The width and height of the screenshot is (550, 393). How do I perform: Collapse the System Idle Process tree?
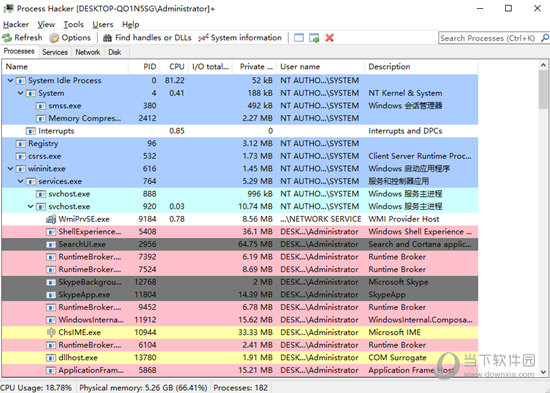11,80
